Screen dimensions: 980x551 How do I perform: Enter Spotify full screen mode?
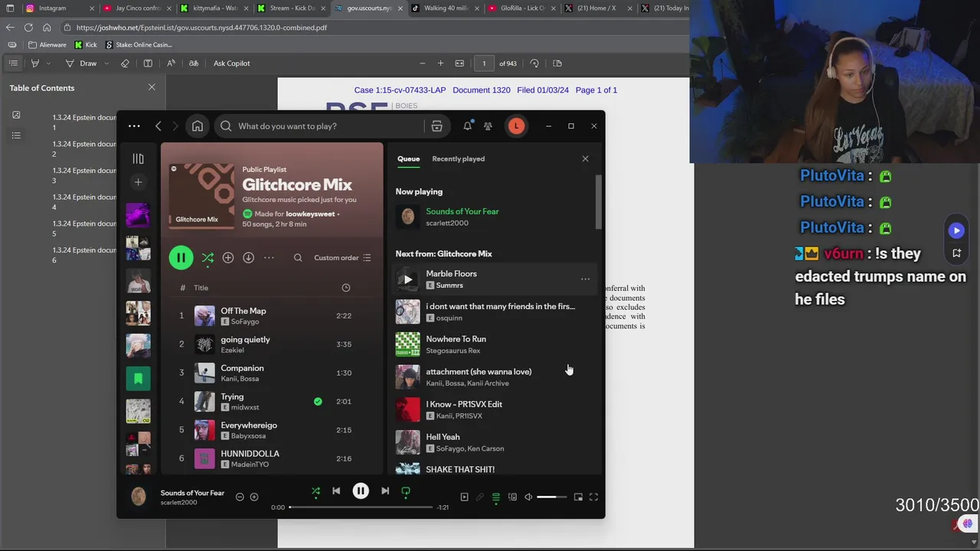point(593,497)
